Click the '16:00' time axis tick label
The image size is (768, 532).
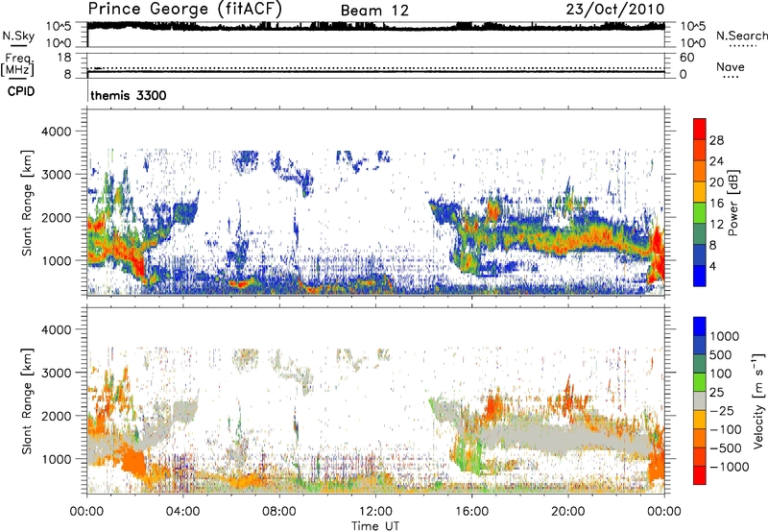point(471,512)
